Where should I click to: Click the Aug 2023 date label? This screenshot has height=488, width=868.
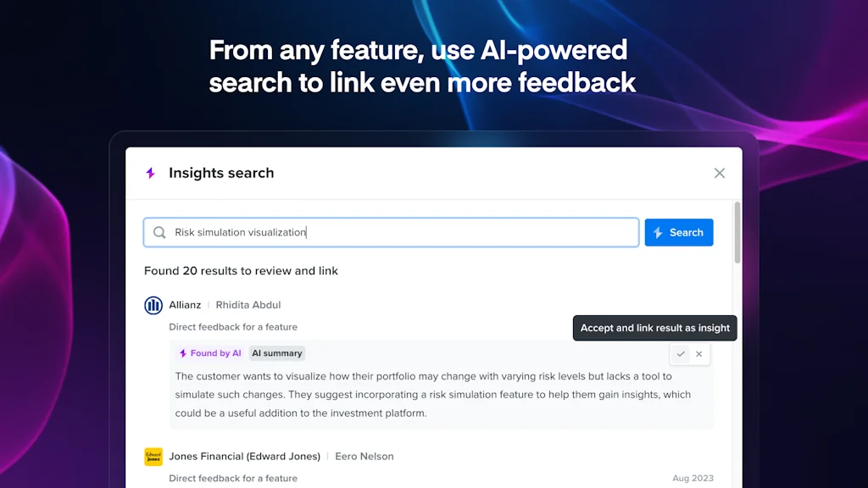pos(693,478)
